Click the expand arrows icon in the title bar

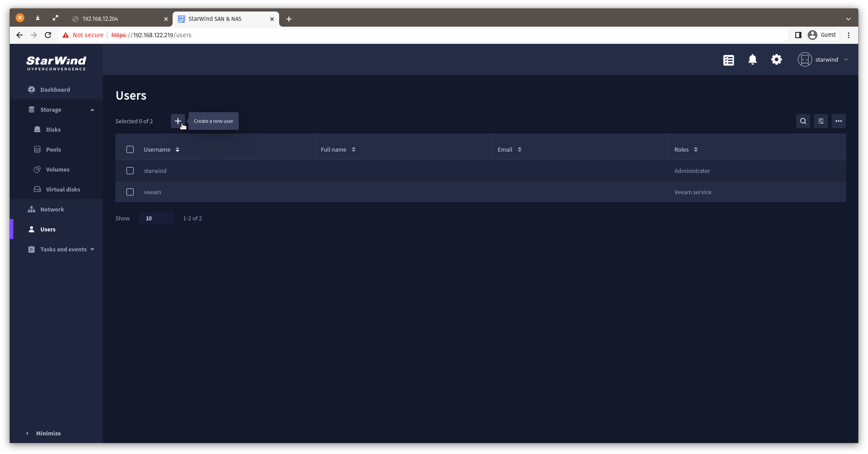tap(55, 18)
